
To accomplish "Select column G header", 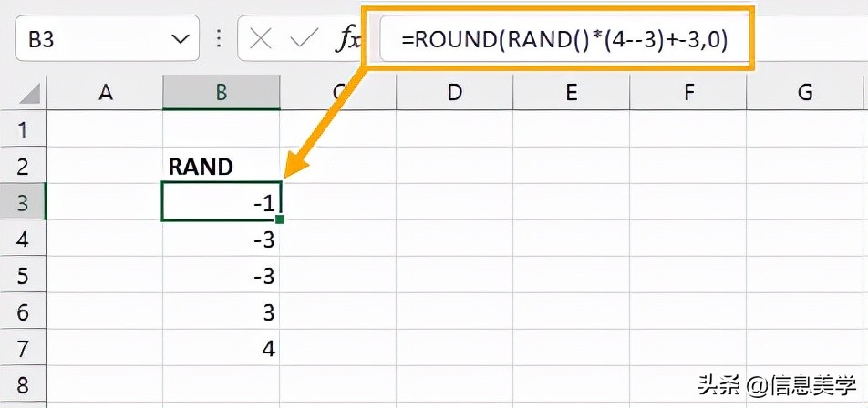I will [805, 92].
